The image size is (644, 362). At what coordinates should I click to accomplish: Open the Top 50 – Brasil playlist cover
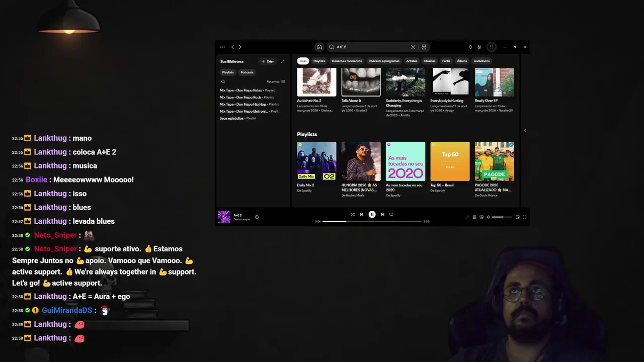click(450, 161)
